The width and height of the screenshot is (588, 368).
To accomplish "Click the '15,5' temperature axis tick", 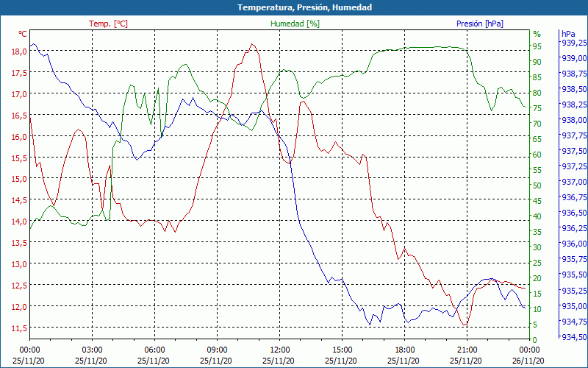I will (x=20, y=158).
